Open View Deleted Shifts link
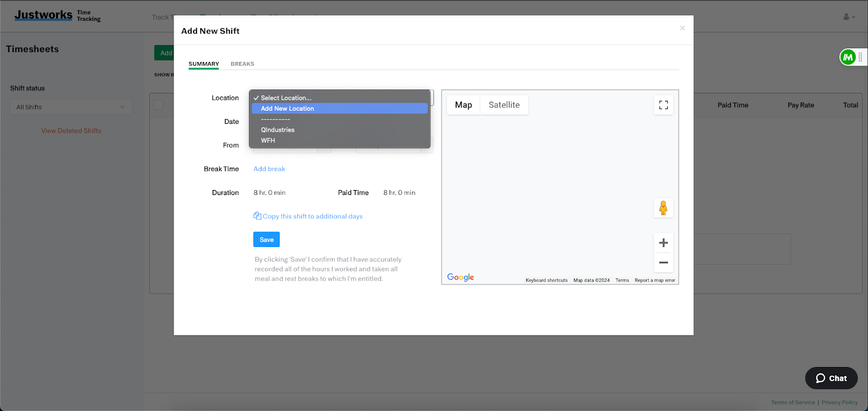The image size is (868, 411). coord(71,131)
